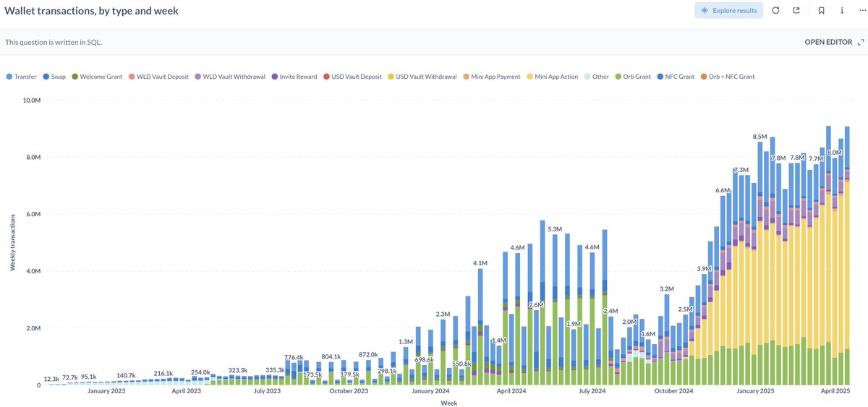868x407 pixels.
Task: Click the pale Other legend color dot
Action: click(587, 77)
